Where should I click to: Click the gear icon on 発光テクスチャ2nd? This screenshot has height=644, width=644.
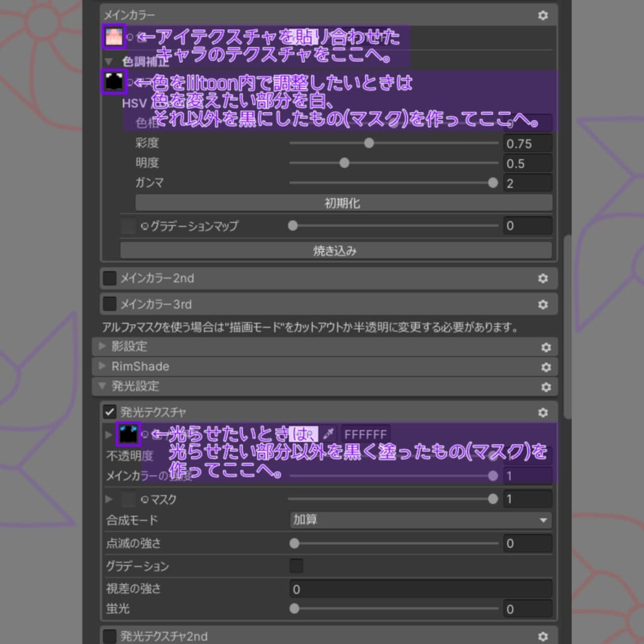(541, 636)
